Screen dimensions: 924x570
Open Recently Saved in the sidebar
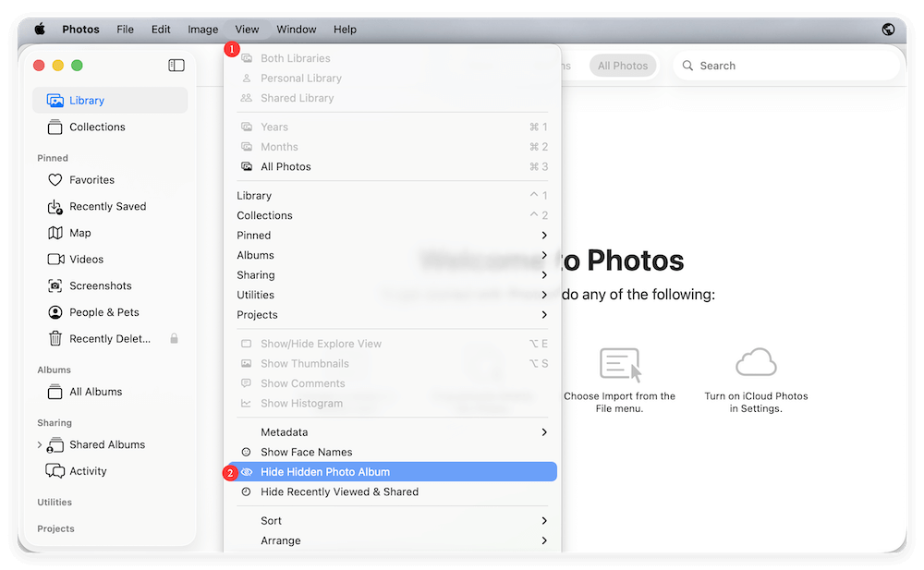tap(104, 206)
